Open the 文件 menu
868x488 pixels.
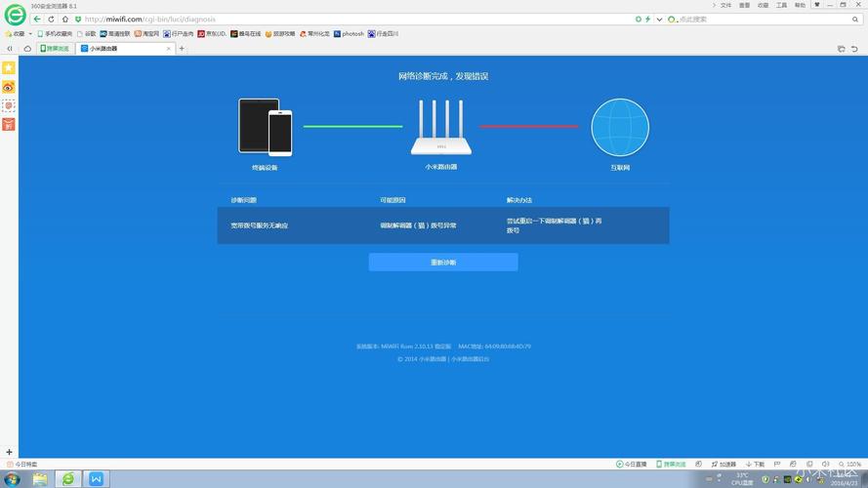(725, 5)
